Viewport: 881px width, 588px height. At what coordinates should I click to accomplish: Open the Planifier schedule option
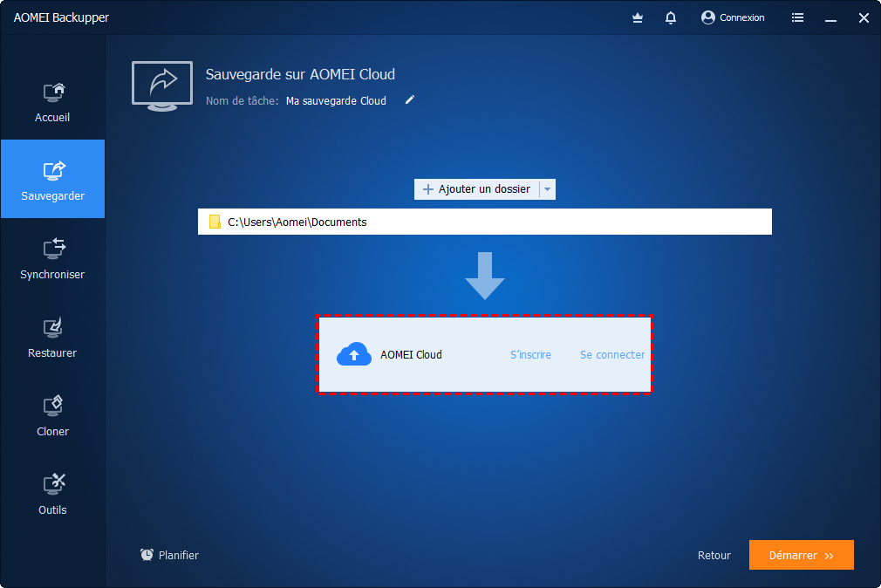pyautogui.click(x=170, y=555)
